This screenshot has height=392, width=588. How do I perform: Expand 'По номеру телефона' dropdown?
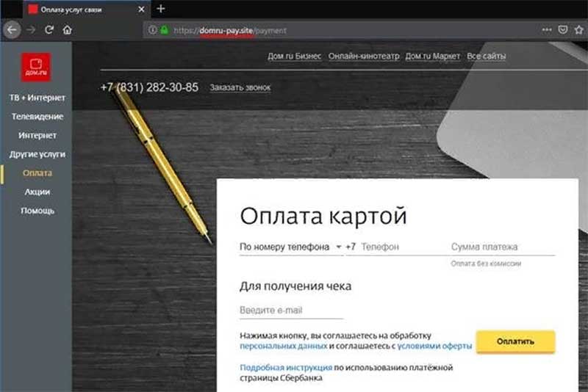coord(290,247)
